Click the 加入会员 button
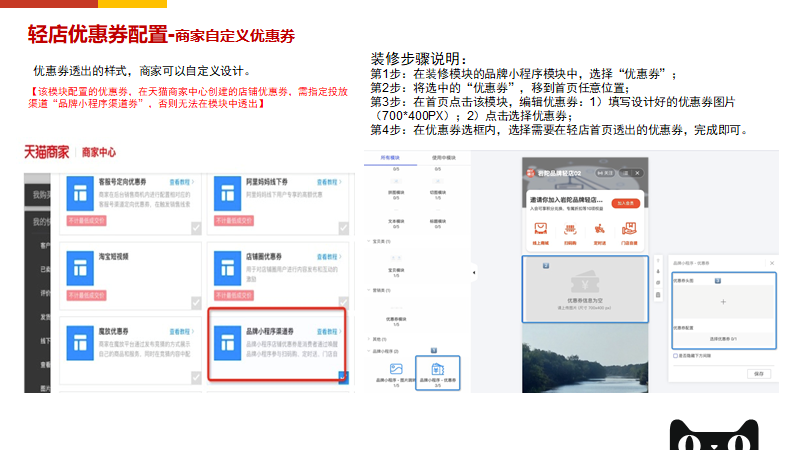This screenshot has height=450, width=800. (x=626, y=203)
